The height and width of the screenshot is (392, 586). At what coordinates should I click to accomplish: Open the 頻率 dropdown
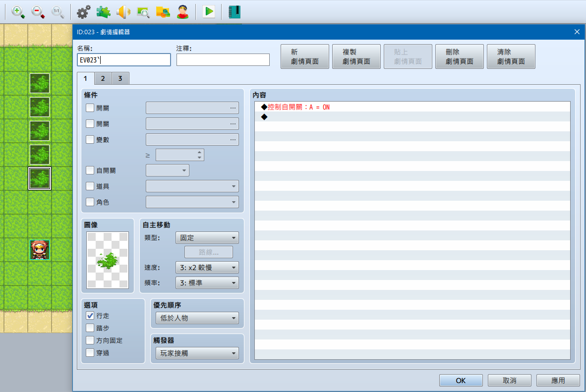207,283
